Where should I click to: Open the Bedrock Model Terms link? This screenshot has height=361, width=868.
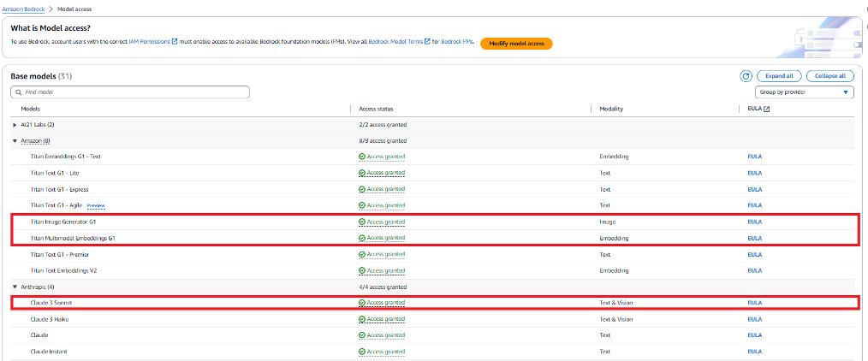point(395,41)
